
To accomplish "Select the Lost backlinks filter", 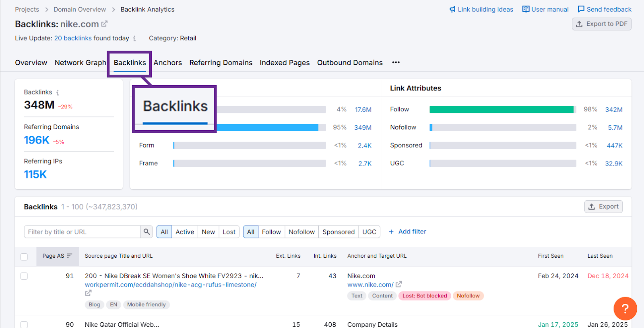I will (229, 232).
